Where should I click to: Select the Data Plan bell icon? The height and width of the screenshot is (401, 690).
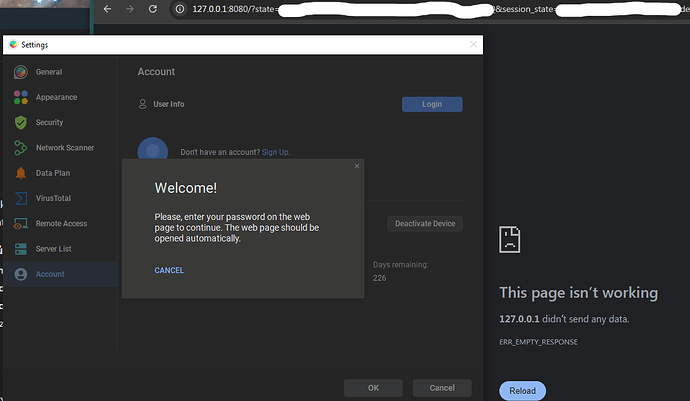tap(20, 173)
